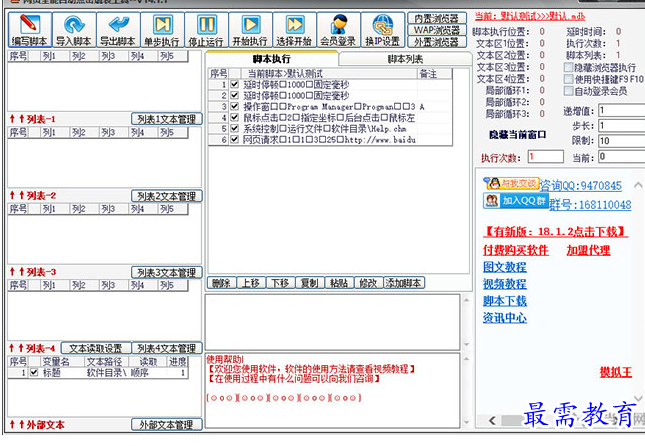Select the 内置浏览器 button

436,18
